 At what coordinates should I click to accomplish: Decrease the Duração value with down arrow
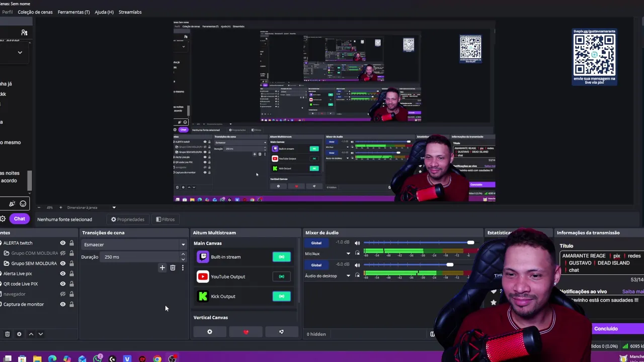click(183, 259)
